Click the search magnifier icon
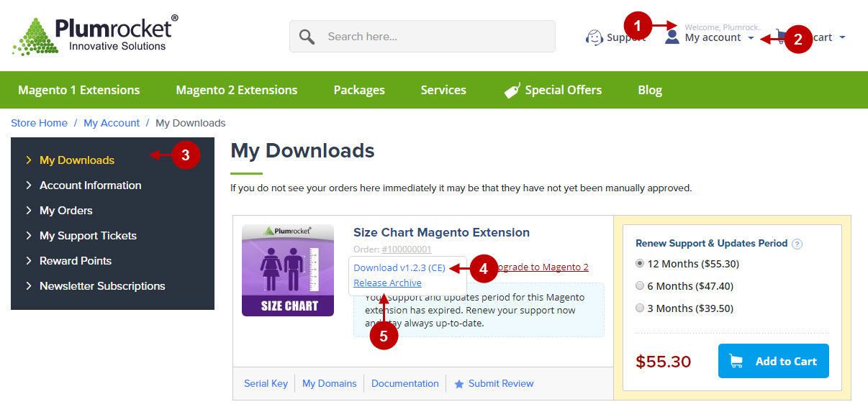Image resolution: width=868 pixels, height=417 pixels. [307, 35]
